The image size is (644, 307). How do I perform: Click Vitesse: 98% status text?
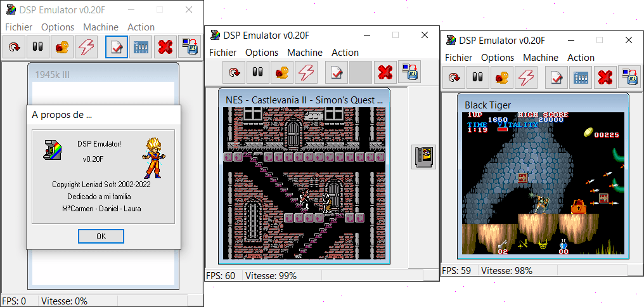pos(507,270)
